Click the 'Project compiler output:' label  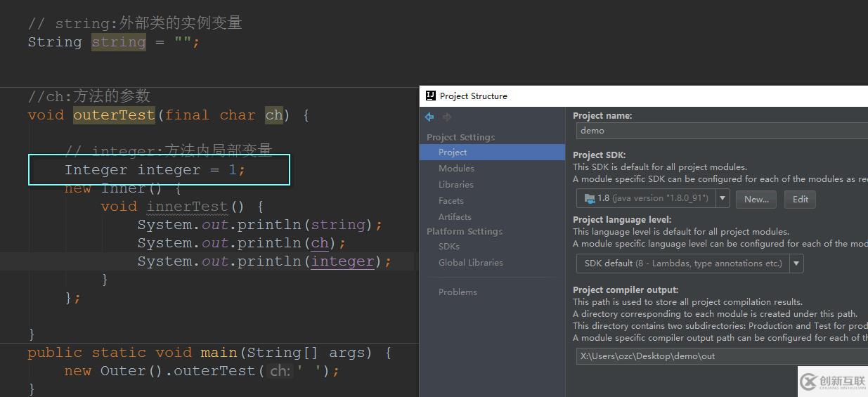626,289
